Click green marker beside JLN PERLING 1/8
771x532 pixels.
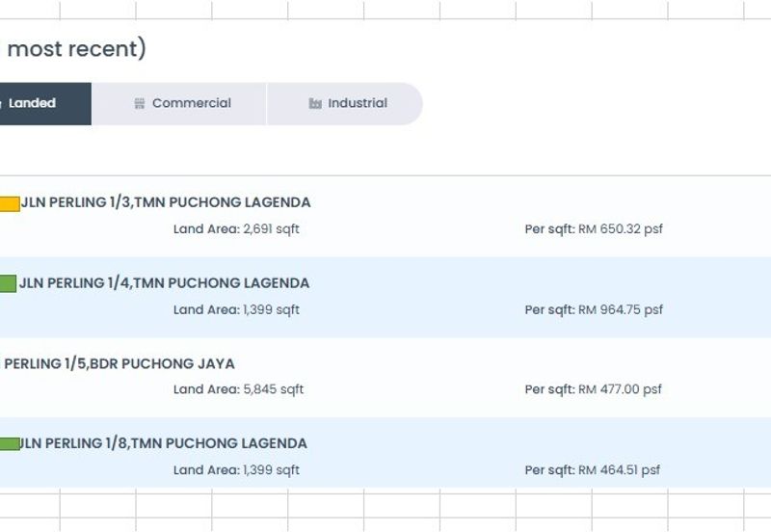(x=9, y=444)
